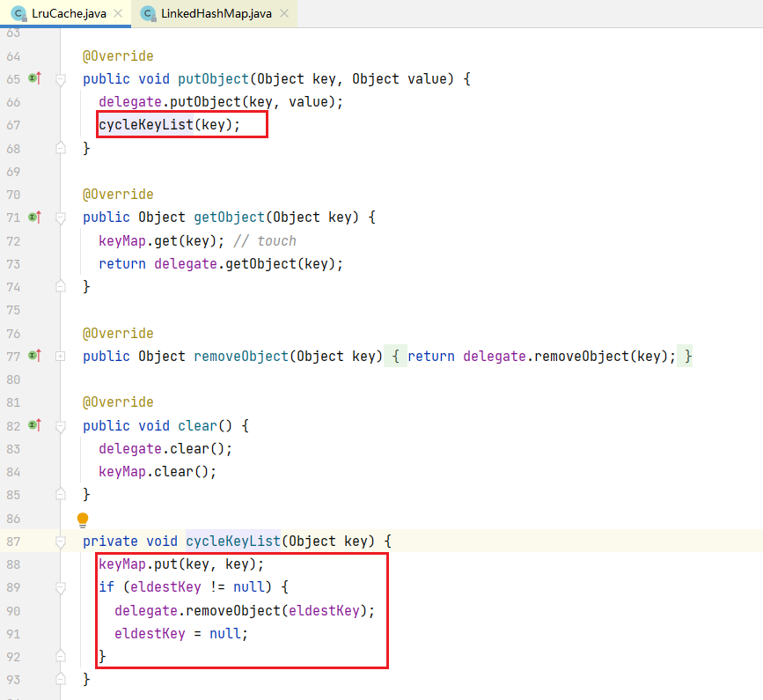
Task: Collapse the getObject method fold marker
Action: [61, 217]
